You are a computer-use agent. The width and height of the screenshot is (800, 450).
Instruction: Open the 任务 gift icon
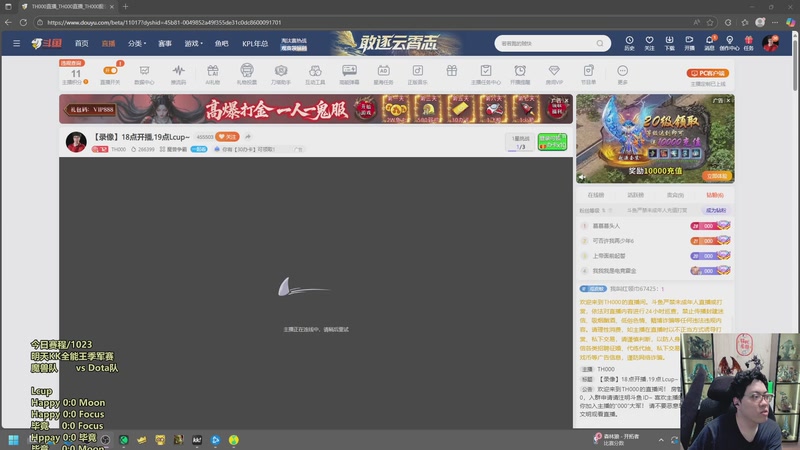point(748,43)
